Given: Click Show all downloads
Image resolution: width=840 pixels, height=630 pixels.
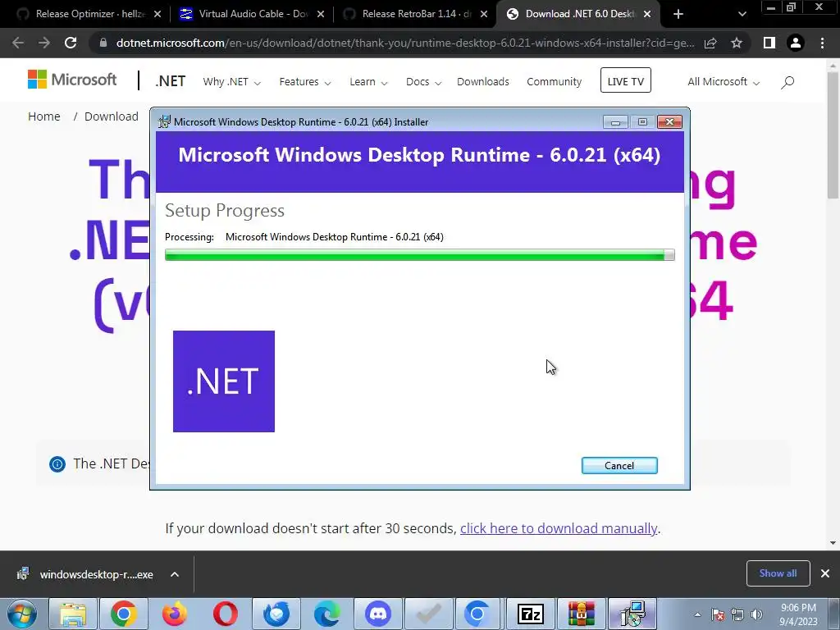Looking at the screenshot, I should (778, 573).
